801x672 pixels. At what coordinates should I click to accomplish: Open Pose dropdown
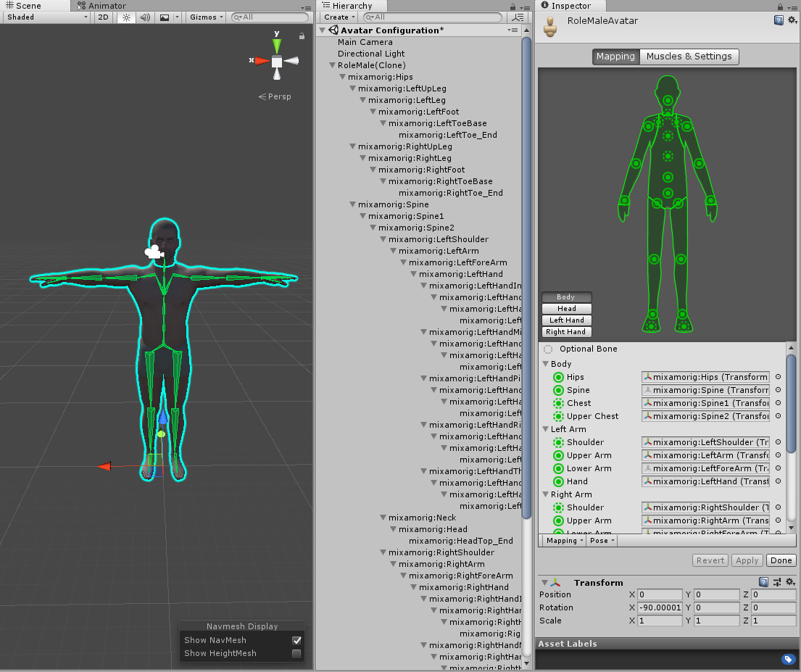click(602, 541)
